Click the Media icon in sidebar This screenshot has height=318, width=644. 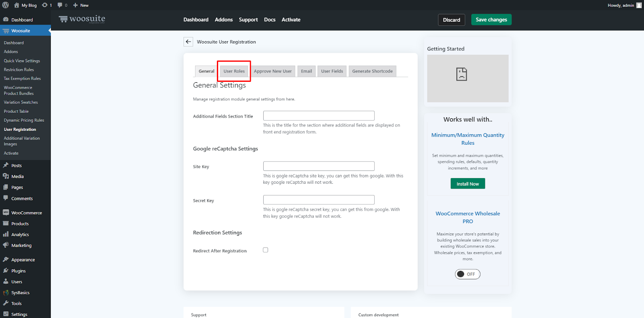(x=6, y=176)
